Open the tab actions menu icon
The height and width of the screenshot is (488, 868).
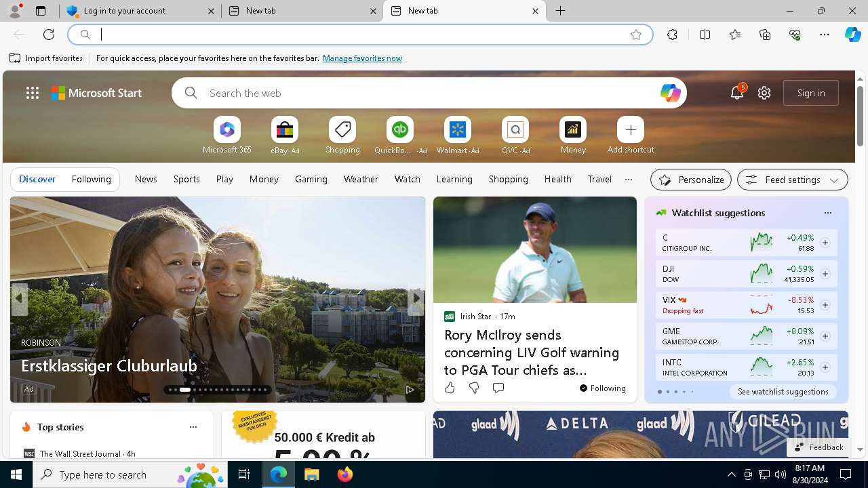tap(41, 11)
